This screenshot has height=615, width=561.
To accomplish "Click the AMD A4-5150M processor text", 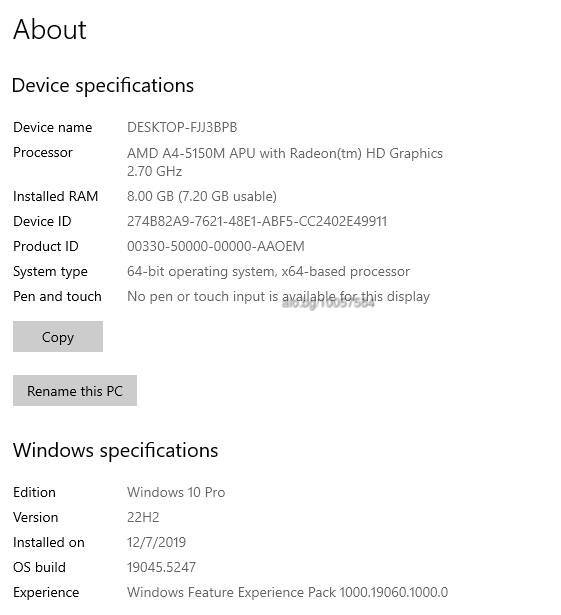I will click(285, 153).
